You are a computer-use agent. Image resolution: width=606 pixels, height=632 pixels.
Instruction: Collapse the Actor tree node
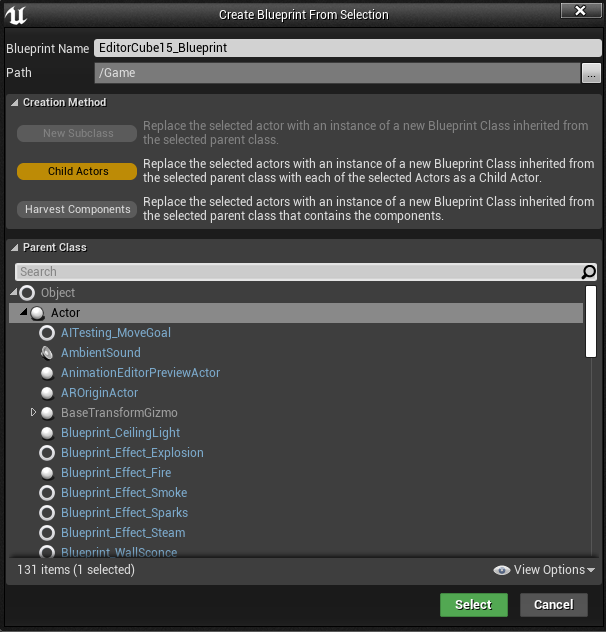(x=24, y=312)
